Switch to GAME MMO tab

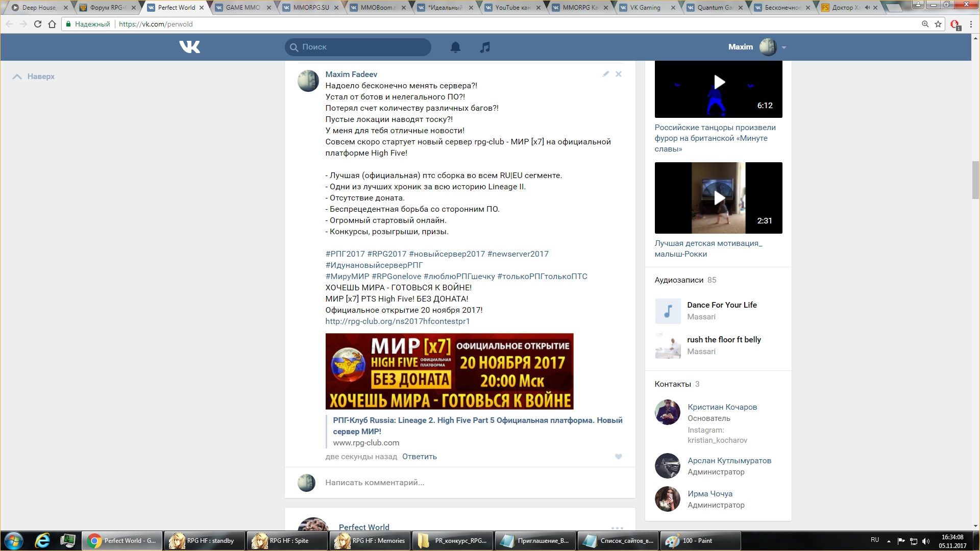pyautogui.click(x=243, y=8)
